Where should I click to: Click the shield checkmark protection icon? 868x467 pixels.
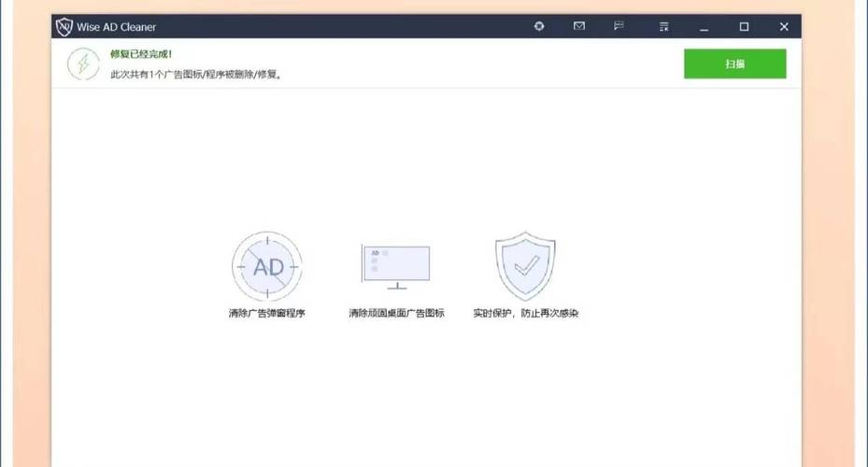click(525, 266)
